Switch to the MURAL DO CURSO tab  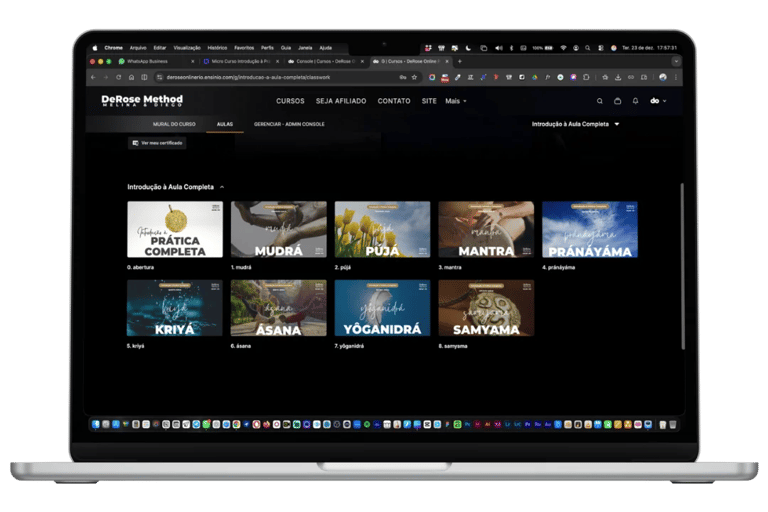[174, 124]
